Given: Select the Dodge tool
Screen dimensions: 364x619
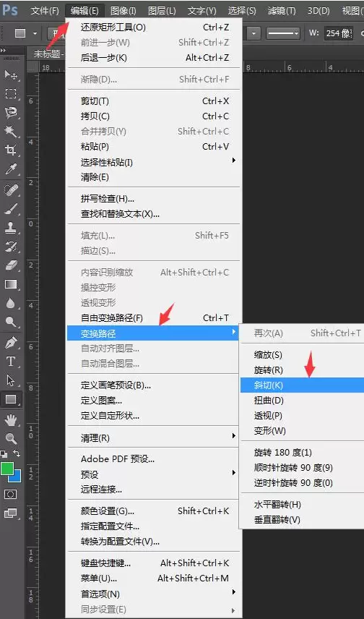Looking at the screenshot, I should [x=11, y=322].
